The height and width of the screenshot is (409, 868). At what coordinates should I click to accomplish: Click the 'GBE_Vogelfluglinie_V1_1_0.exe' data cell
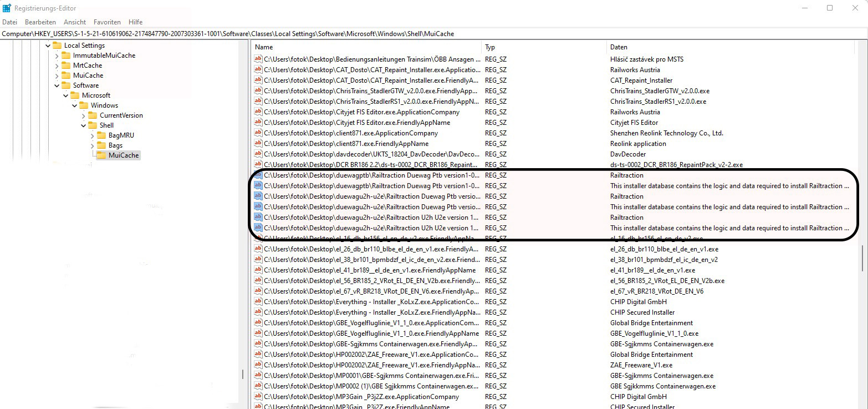click(x=654, y=334)
